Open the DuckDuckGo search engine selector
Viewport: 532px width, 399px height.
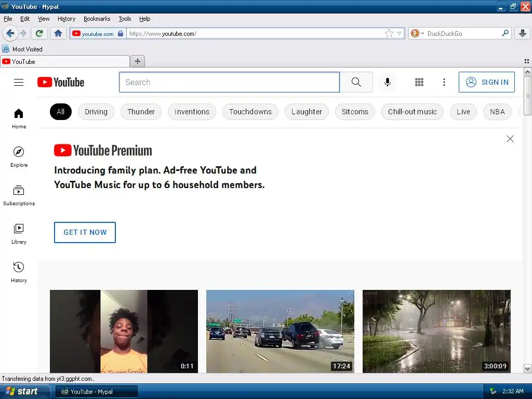[417, 33]
